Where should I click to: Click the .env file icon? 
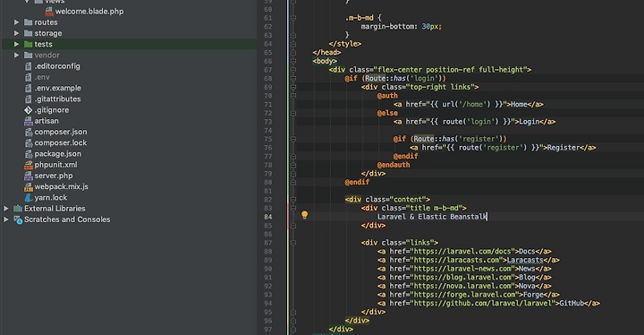click(28, 77)
